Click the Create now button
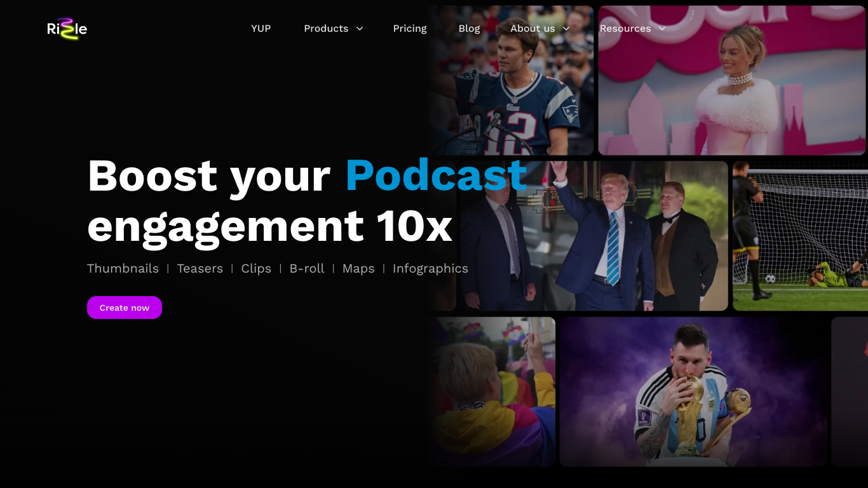This screenshot has height=488, width=868. (x=125, y=308)
